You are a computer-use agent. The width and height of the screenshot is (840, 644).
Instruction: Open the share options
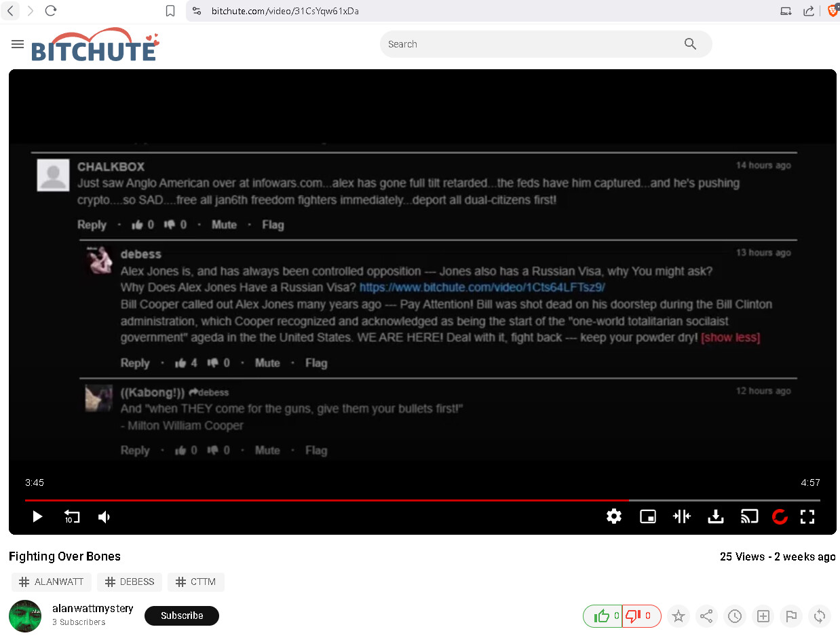pyautogui.click(x=706, y=616)
